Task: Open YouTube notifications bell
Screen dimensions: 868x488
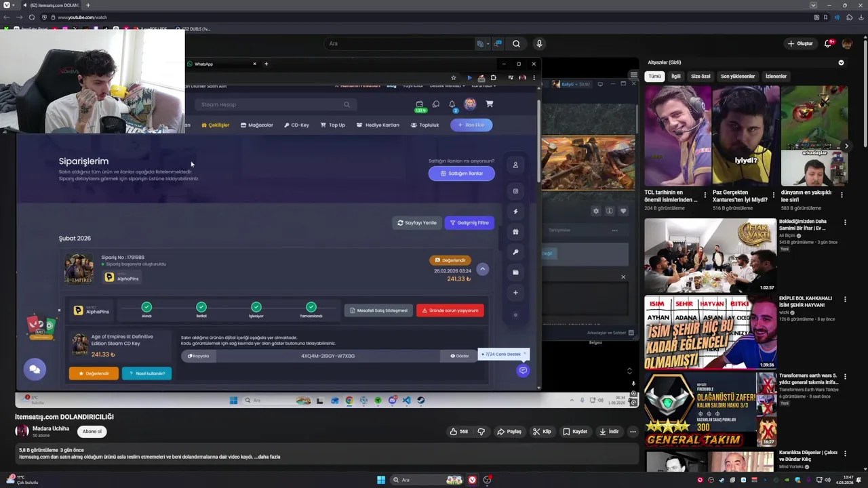Action: (x=828, y=43)
